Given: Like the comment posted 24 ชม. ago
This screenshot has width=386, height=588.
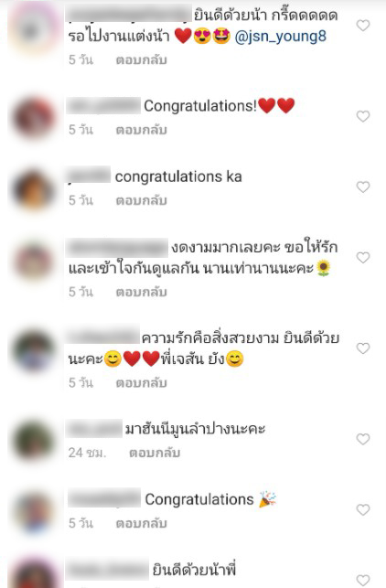Looking at the screenshot, I should [363, 439].
